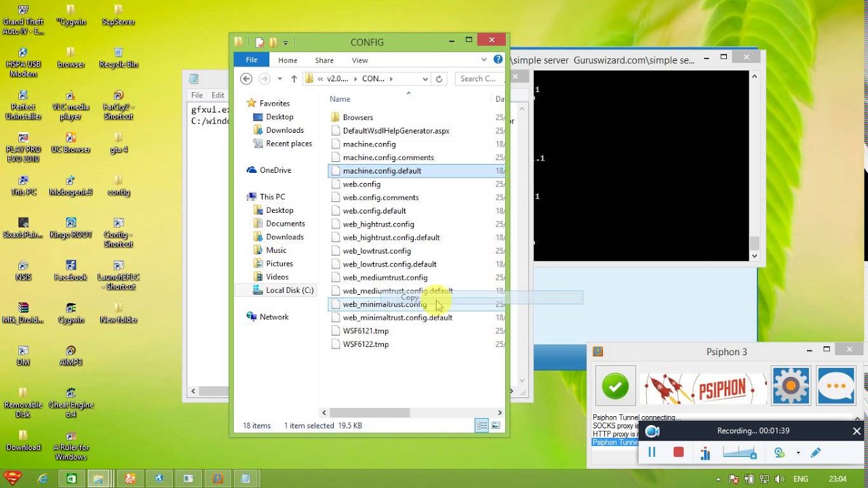The width and height of the screenshot is (868, 488).
Task: Switch to large icons view icon
Action: (x=496, y=426)
